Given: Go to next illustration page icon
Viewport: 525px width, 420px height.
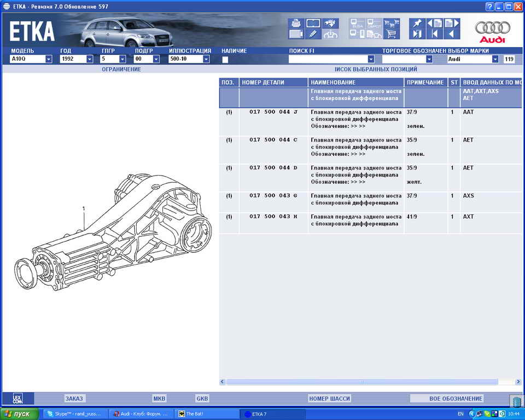Looking at the screenshot, I should (x=452, y=24).
